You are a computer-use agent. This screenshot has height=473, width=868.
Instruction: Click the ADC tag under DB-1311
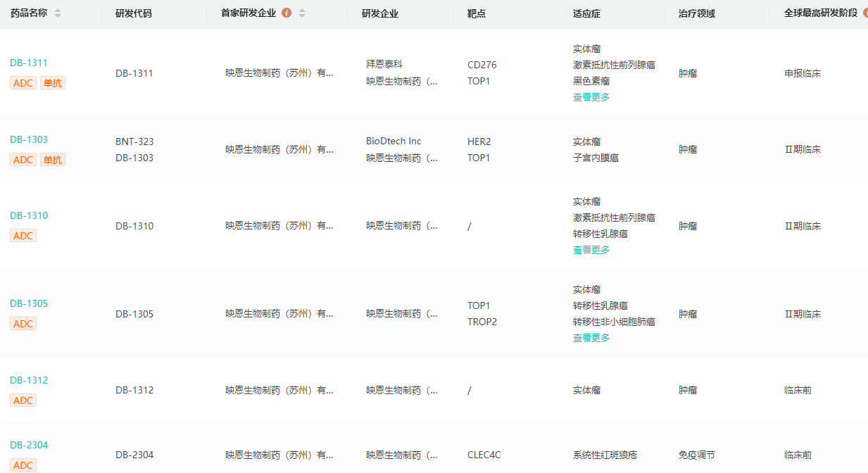23,83
